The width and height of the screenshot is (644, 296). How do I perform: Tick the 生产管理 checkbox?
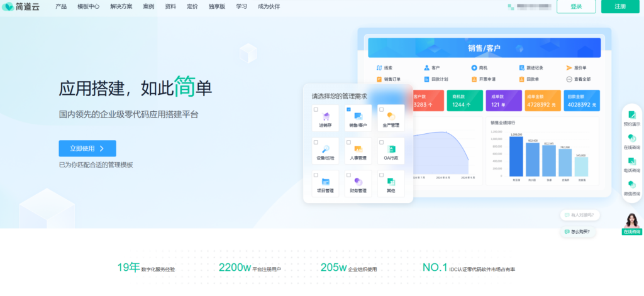[x=381, y=109]
